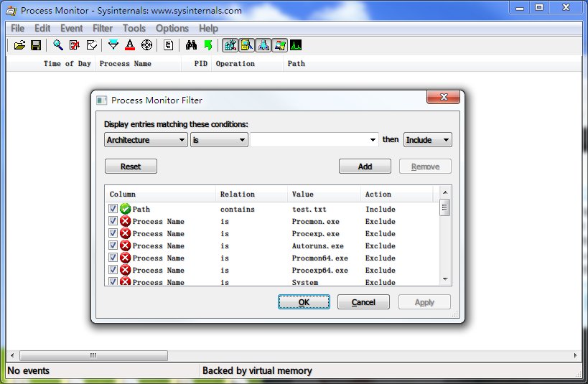Screen dimensions: 588x384
Task: Open the Options menu
Action: point(172,29)
